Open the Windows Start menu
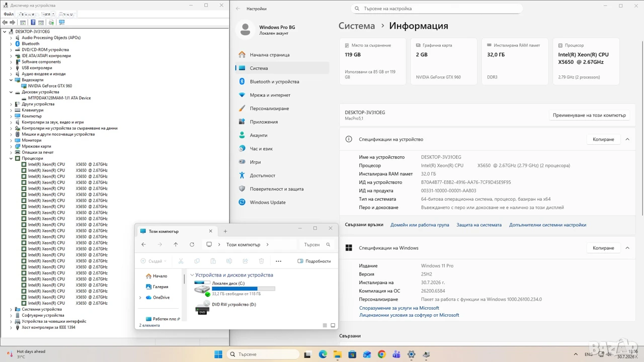This screenshot has width=644, height=362. (x=218, y=354)
